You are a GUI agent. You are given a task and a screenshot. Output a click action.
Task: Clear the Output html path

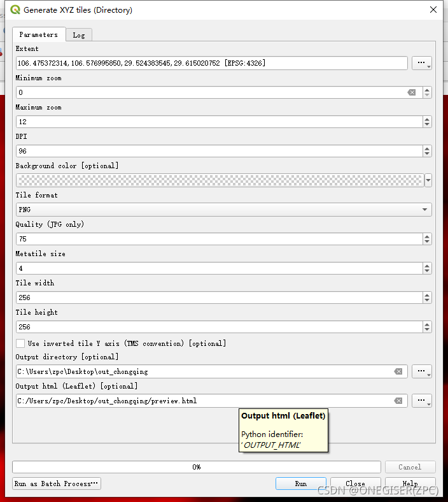point(398,401)
